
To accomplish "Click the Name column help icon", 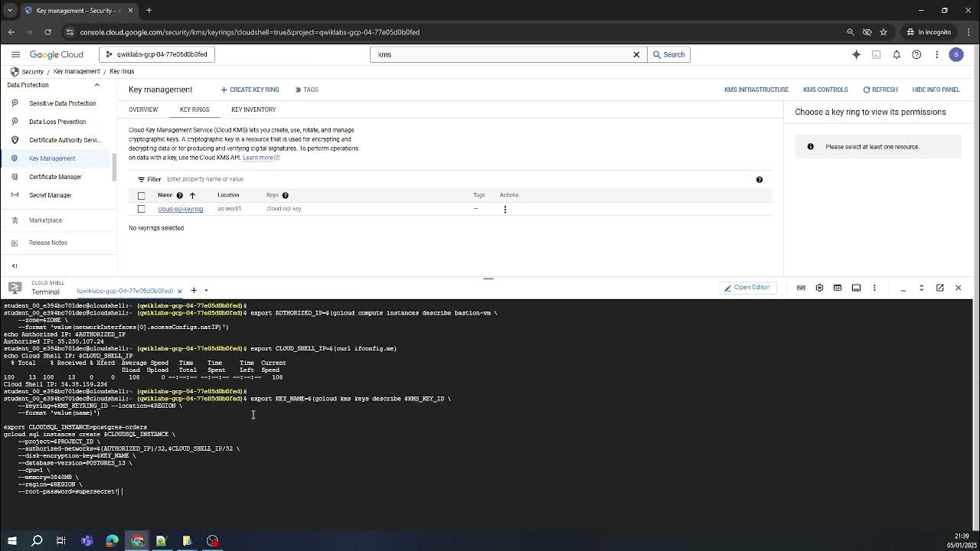I will coord(180,195).
